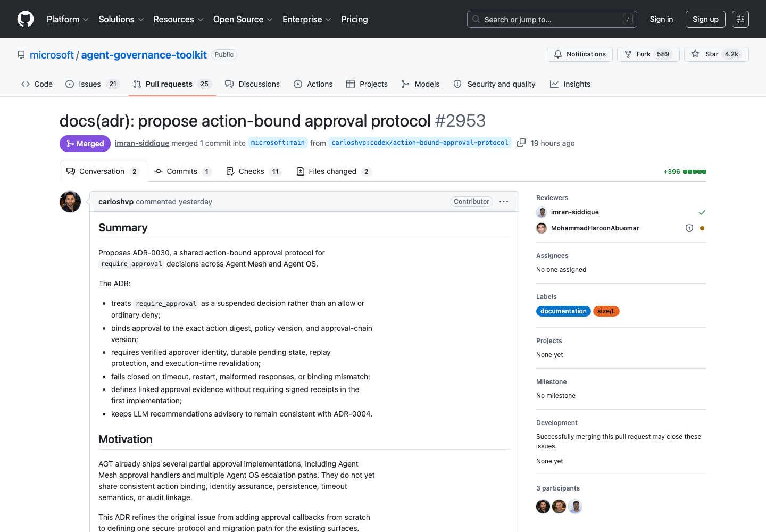Click the carloshvp avatar beside the comment

(x=70, y=202)
